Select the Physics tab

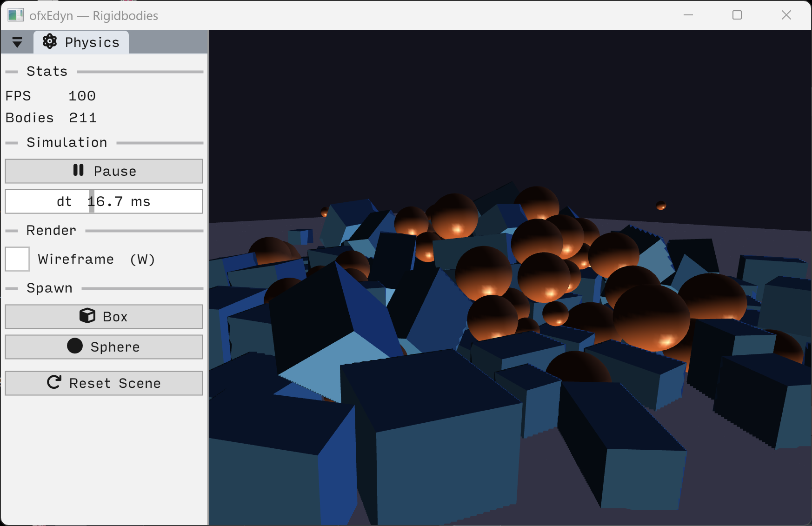coord(81,42)
